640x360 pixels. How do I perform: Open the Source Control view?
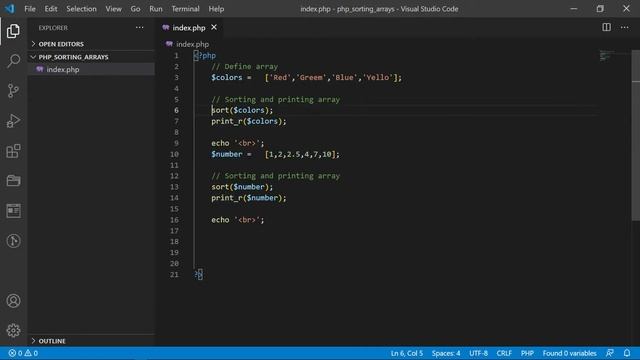pyautogui.click(x=13, y=91)
